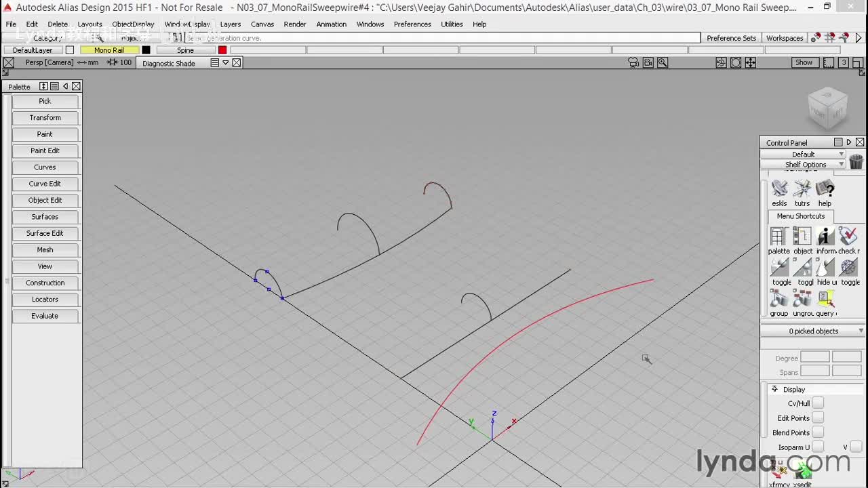
Task: Click the group shortcut icon
Action: (x=778, y=298)
